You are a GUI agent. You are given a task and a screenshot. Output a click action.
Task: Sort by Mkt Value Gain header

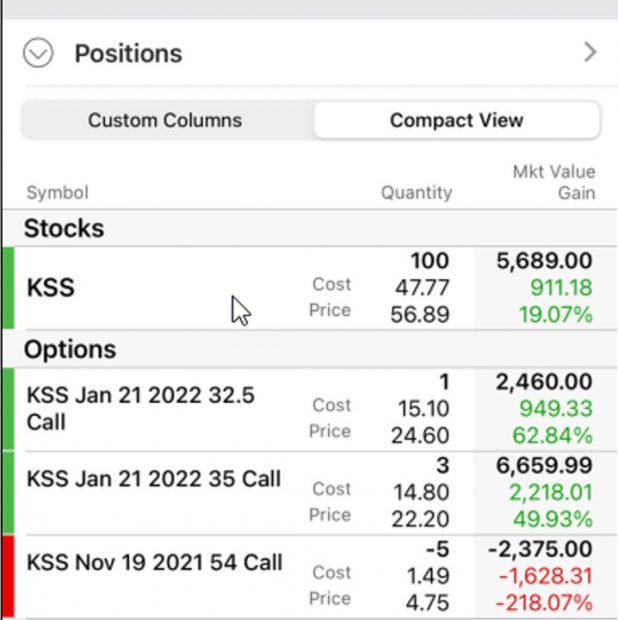point(554,182)
